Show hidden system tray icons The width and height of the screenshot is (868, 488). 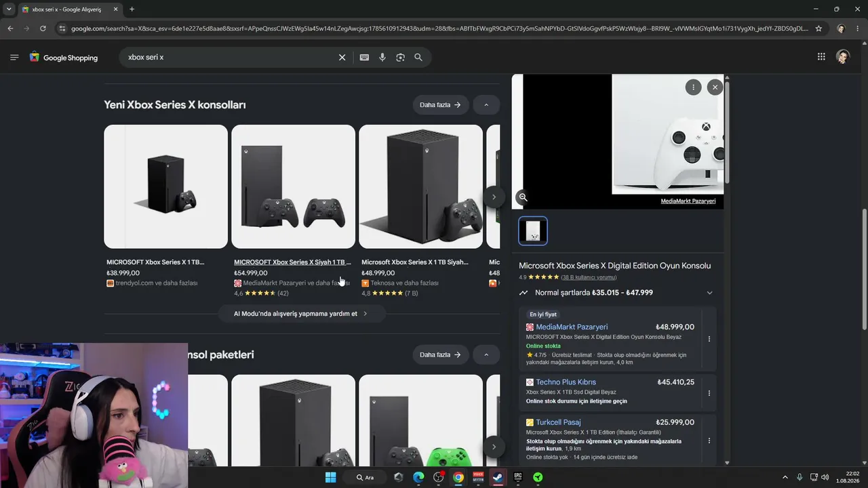pyautogui.click(x=785, y=477)
